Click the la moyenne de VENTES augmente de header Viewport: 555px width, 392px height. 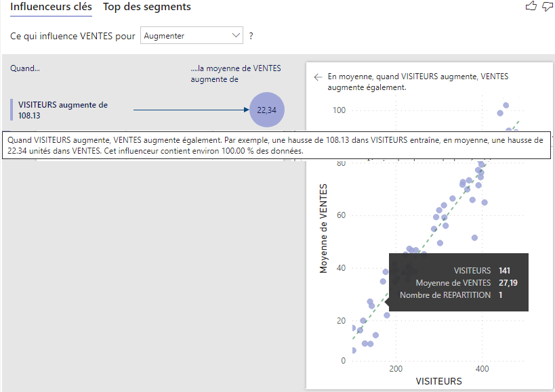tap(236, 74)
